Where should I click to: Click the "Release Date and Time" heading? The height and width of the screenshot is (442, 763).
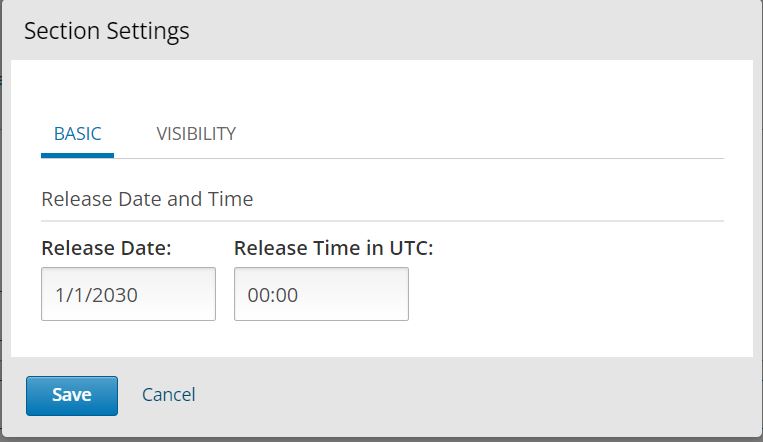click(x=147, y=199)
